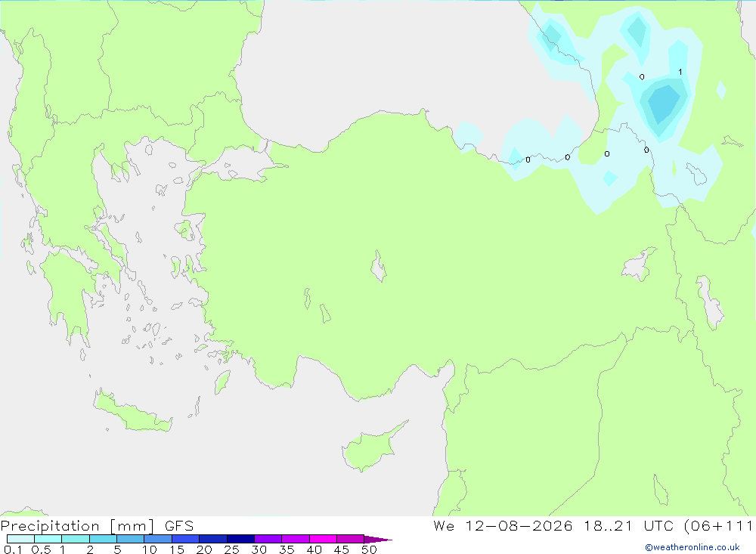Image resolution: width=756 pixels, height=554 pixels.
Task: Click the legend value 25
Action: point(231,549)
